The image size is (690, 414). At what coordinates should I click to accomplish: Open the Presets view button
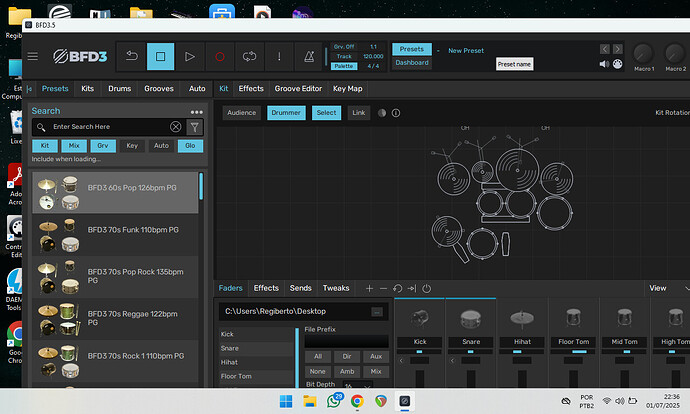point(412,49)
